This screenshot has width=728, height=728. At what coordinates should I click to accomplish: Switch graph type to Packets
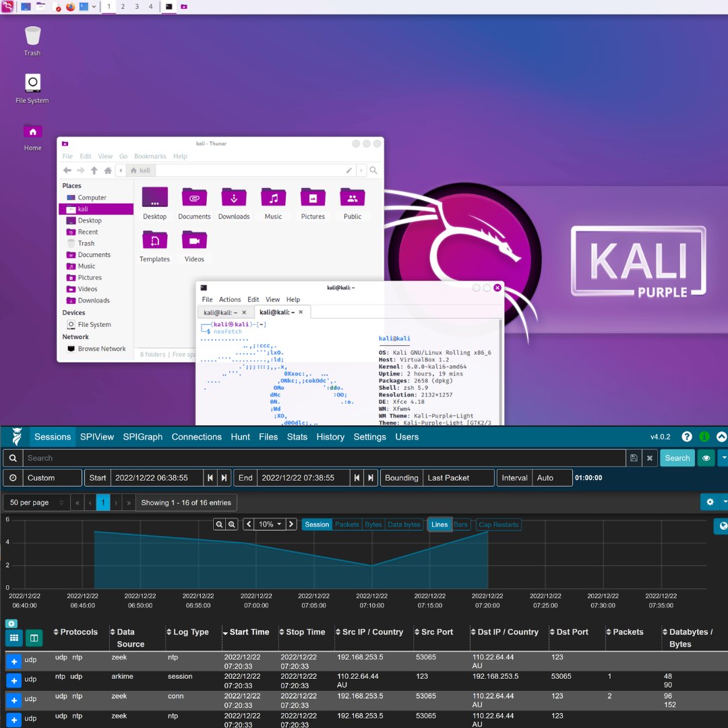pos(347,524)
